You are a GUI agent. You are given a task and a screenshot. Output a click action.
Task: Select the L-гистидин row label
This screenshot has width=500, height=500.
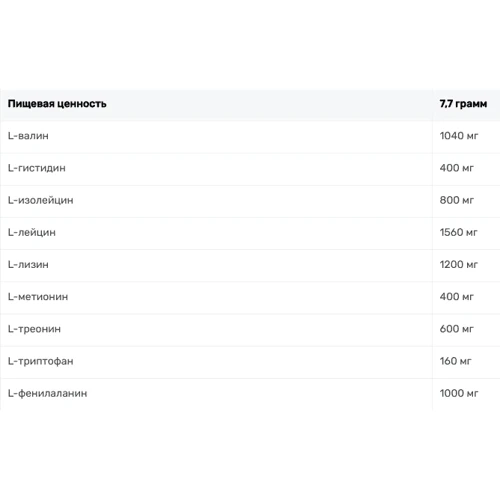(x=37, y=168)
